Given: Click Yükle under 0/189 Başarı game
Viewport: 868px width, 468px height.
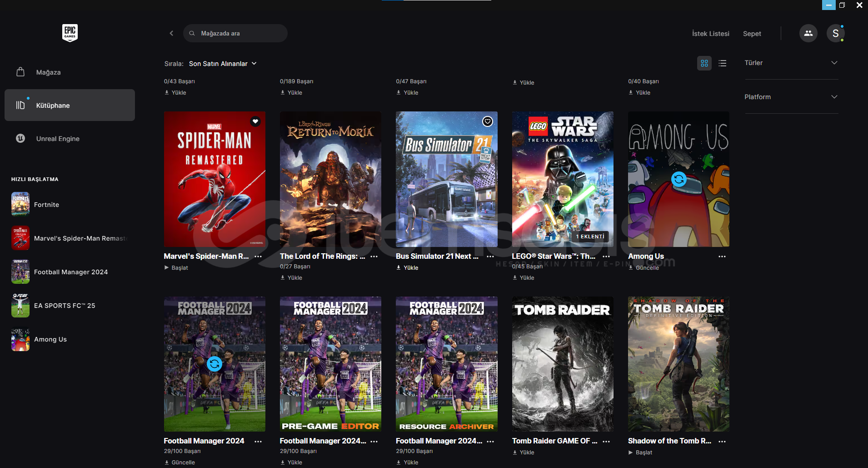Looking at the screenshot, I should click(x=291, y=93).
